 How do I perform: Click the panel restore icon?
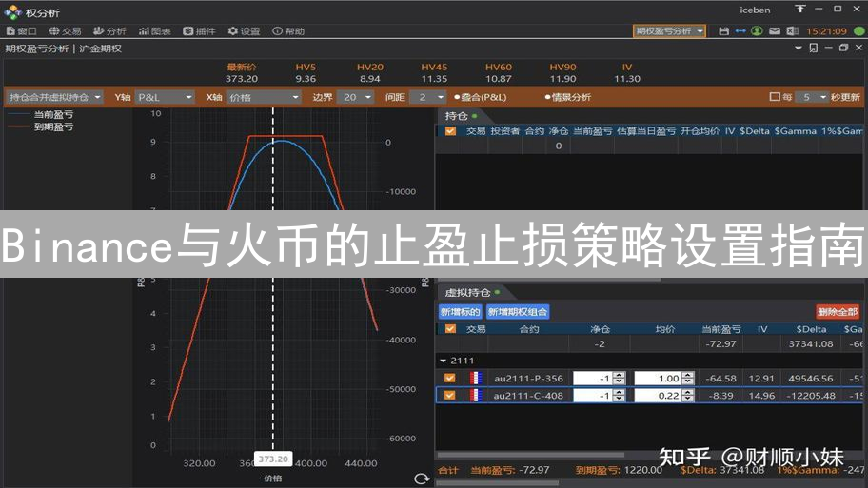click(843, 49)
